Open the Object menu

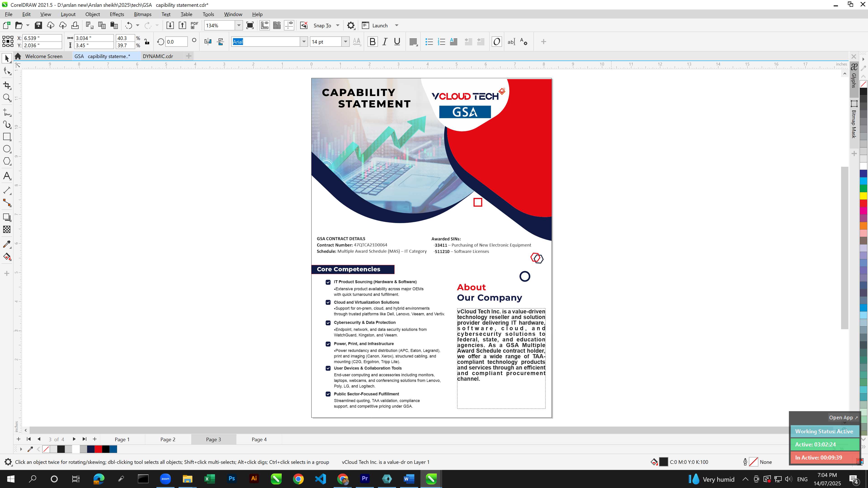tap(92, 14)
